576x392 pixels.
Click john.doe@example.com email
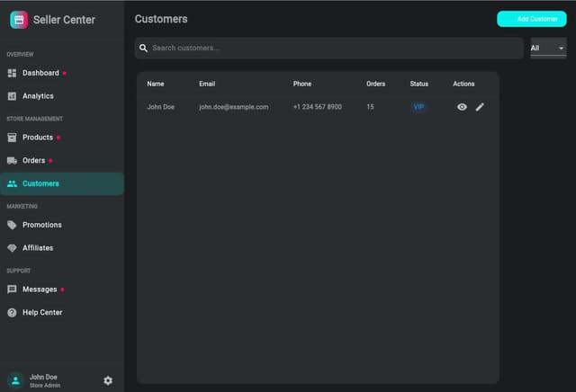[x=234, y=107]
